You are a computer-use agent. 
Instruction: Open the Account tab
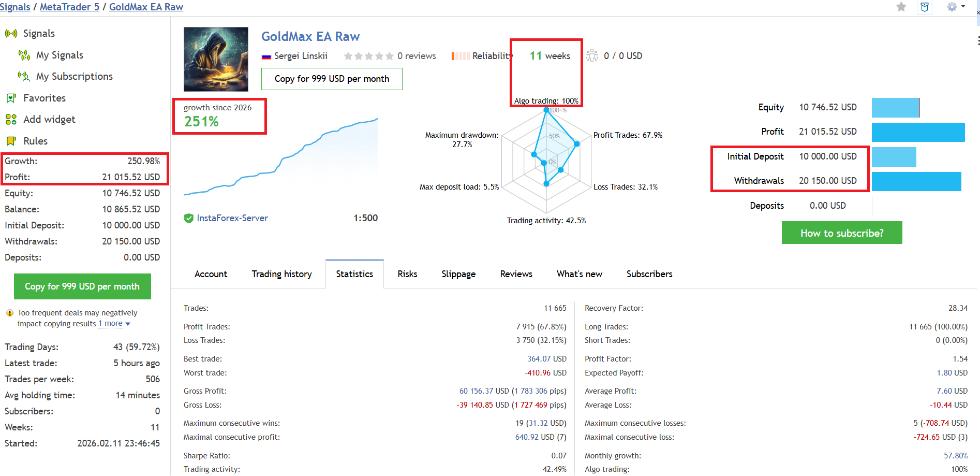(211, 274)
